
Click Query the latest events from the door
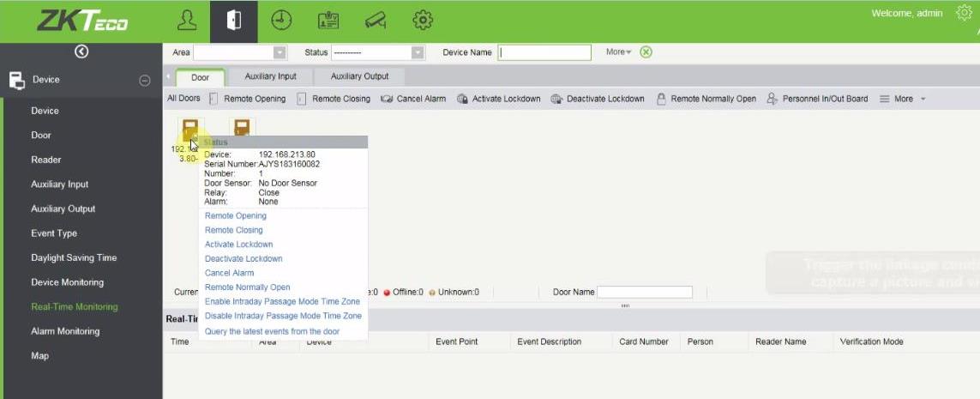tap(272, 331)
